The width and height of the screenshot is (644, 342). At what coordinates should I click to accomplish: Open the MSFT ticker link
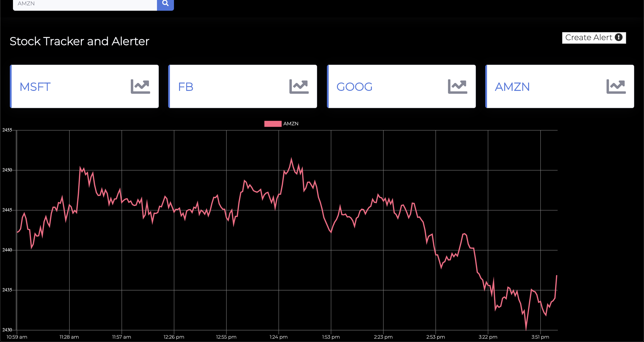pyautogui.click(x=35, y=87)
